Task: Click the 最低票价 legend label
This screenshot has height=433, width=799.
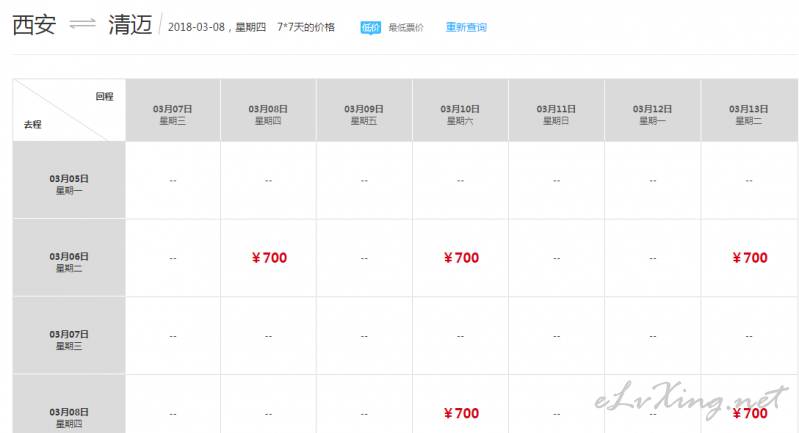Action: (x=406, y=28)
